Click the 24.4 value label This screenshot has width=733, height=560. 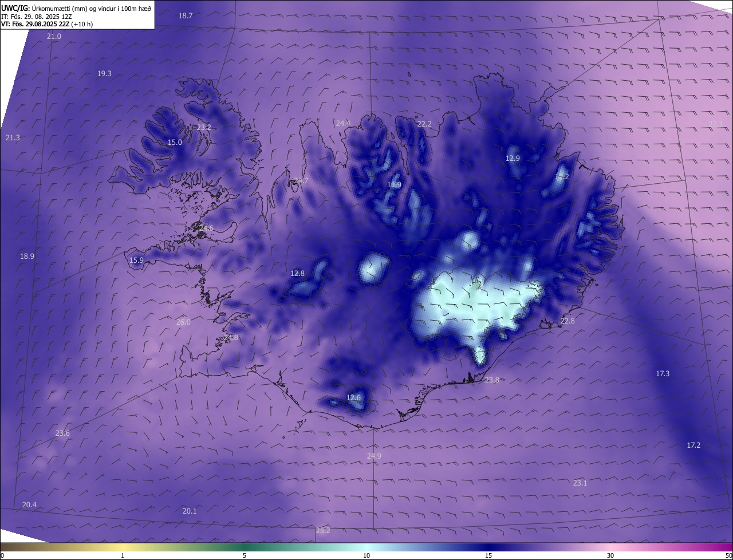click(343, 124)
